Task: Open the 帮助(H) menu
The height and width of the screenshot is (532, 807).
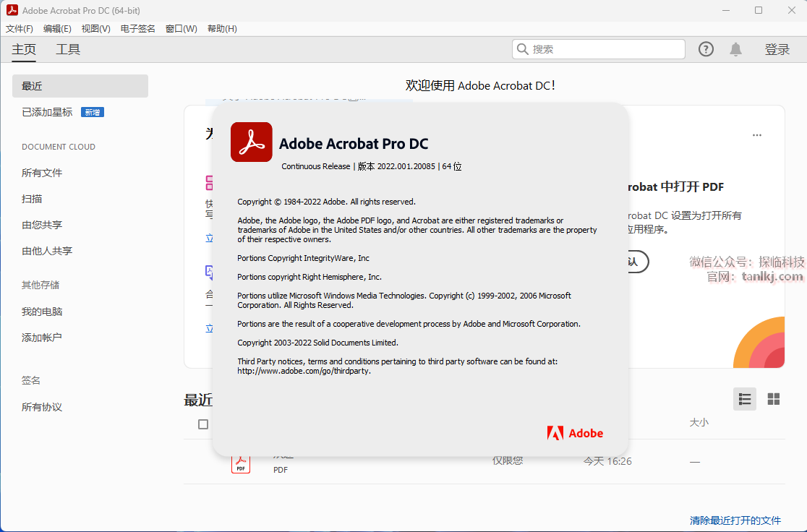Action: coord(222,29)
